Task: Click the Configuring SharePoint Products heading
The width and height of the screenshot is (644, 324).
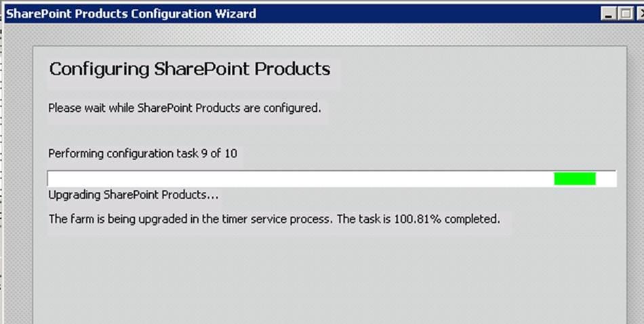Action: pyautogui.click(x=190, y=69)
